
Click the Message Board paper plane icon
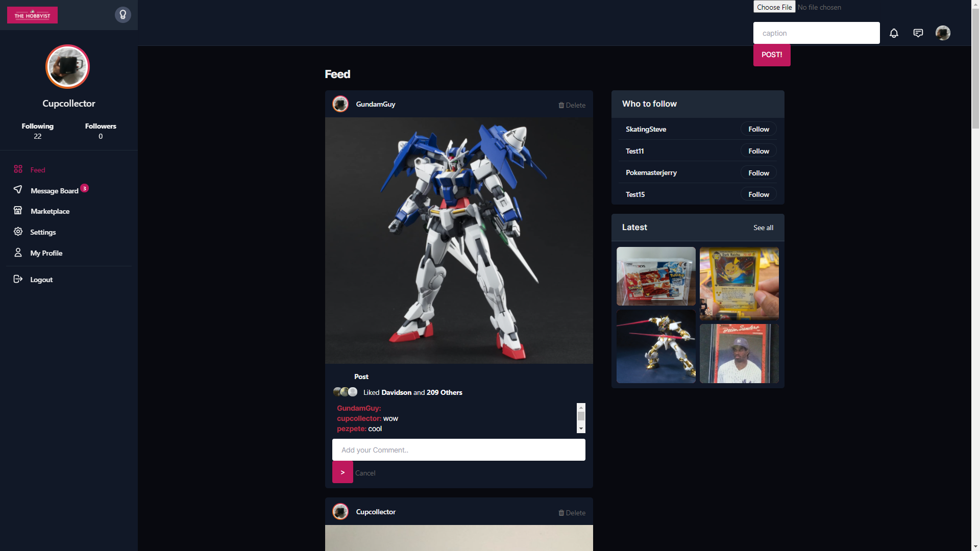coord(18,189)
